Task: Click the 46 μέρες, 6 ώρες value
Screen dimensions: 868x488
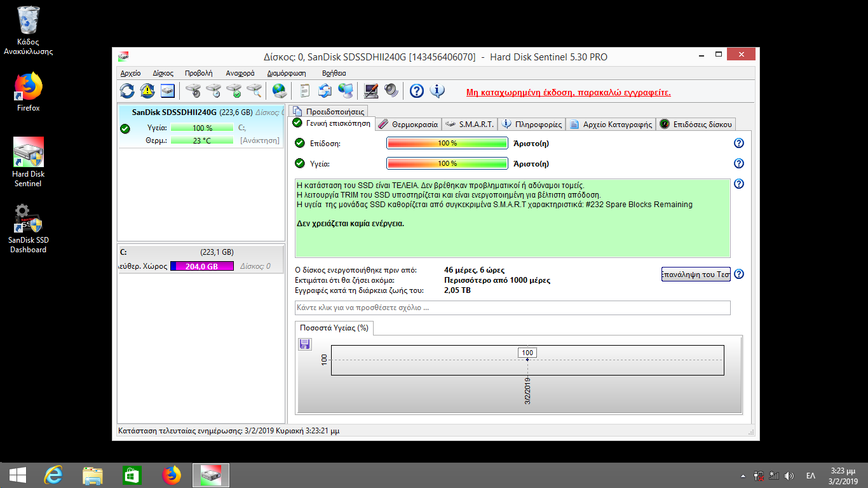Action: click(x=475, y=270)
